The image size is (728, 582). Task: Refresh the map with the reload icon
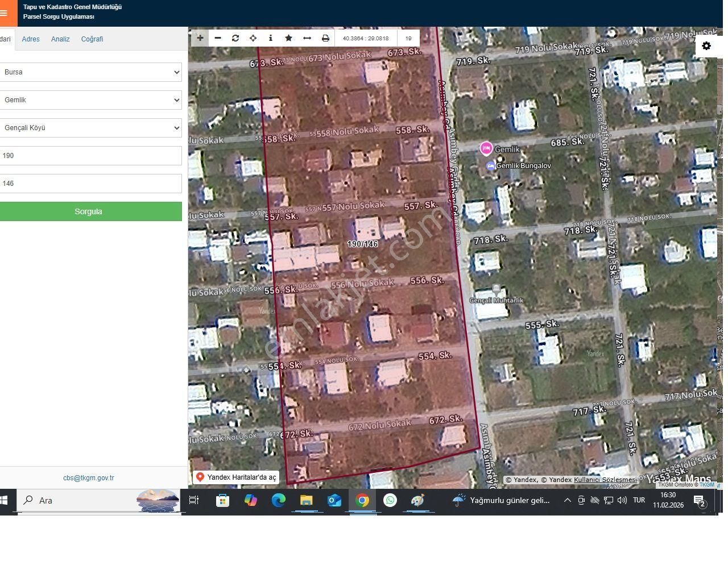[x=235, y=38]
